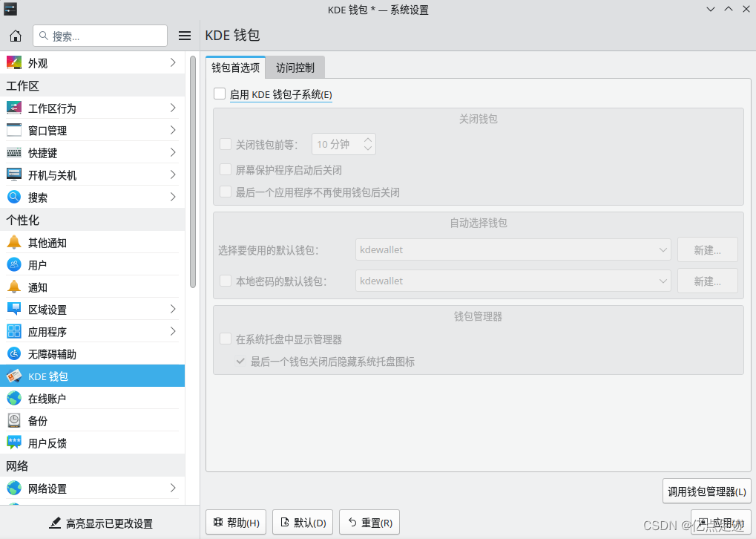Image resolution: width=756 pixels, height=539 pixels.
Task: Increase the 10 分钟 wait time
Action: [x=368, y=140]
